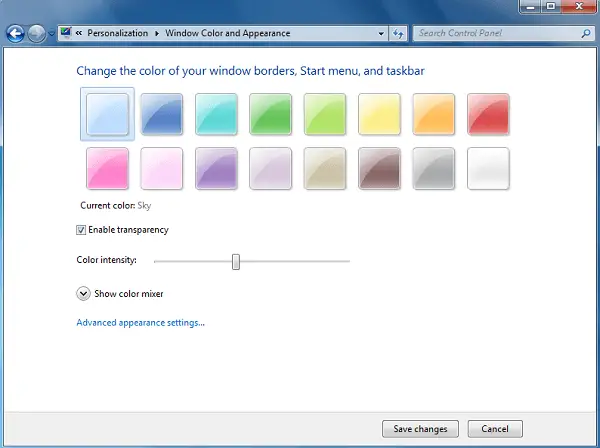This screenshot has width=600, height=448.
Task: Pick the yellow Sun color swatch
Action: 379,114
